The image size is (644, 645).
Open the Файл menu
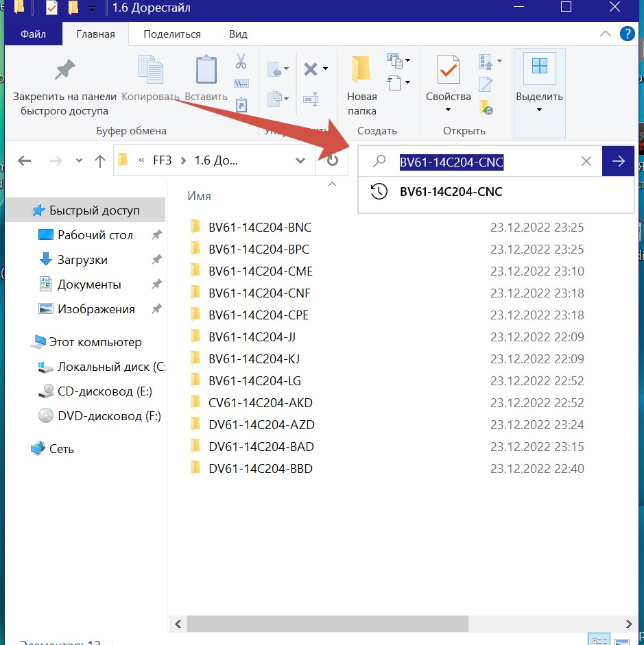pos(34,34)
